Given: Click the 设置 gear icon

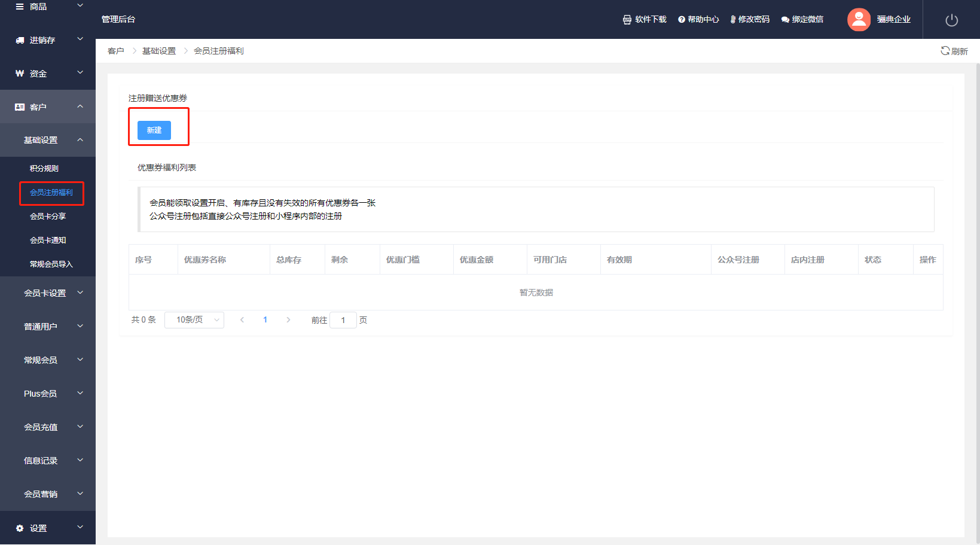Looking at the screenshot, I should [x=20, y=528].
